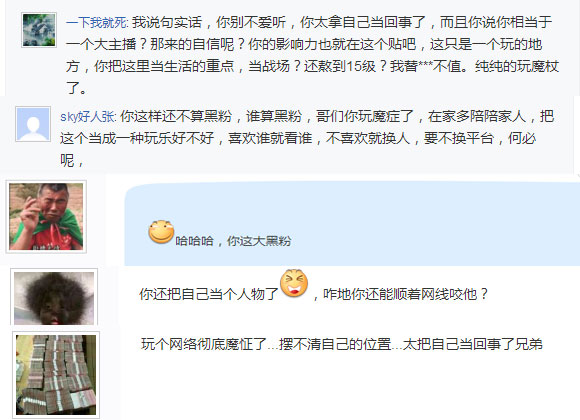Open the landscape painting avatar of 一下我就死
Image resolution: width=580 pixels, height=420 pixels.
tap(39, 30)
